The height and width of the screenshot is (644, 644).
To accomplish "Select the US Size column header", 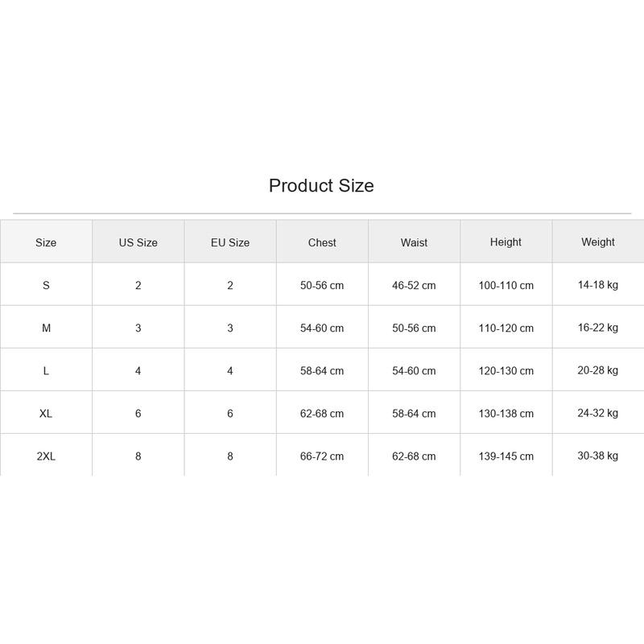I will (138, 242).
